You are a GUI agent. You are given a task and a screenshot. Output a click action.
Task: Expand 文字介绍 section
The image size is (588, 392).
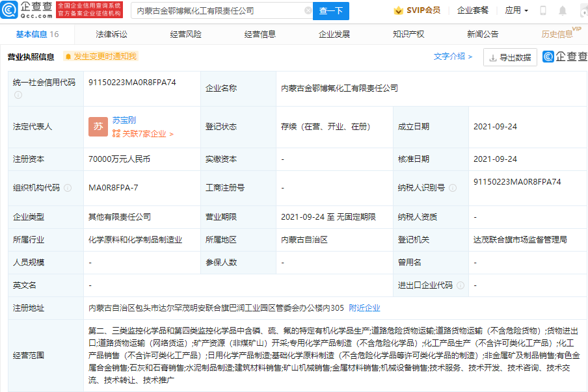coord(453,57)
